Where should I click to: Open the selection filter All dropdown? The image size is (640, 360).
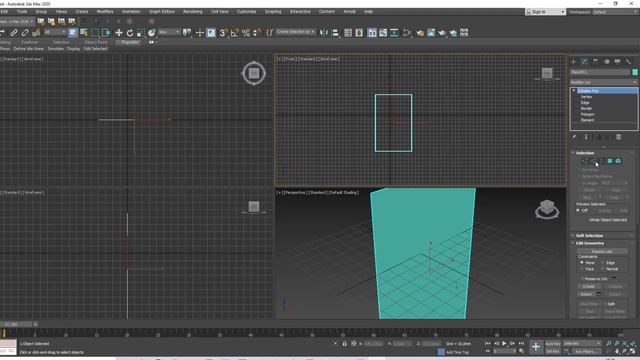(55, 32)
